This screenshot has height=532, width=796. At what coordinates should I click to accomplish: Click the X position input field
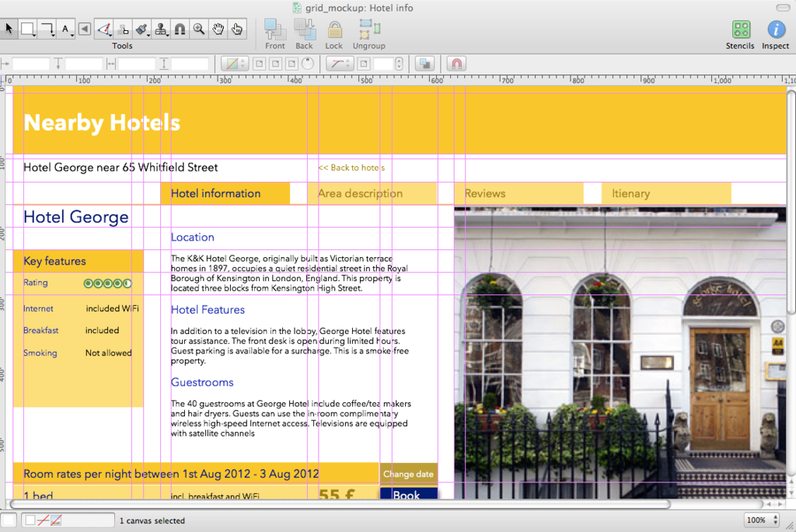coord(31,64)
